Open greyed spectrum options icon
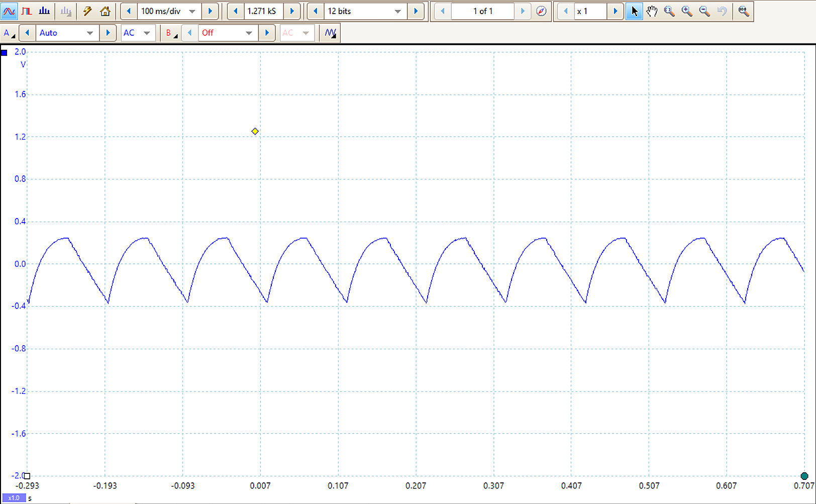The image size is (816, 504). point(66,11)
